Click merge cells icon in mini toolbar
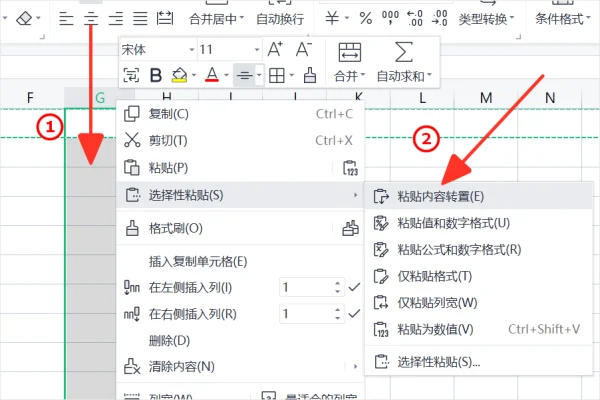 pyautogui.click(x=349, y=52)
